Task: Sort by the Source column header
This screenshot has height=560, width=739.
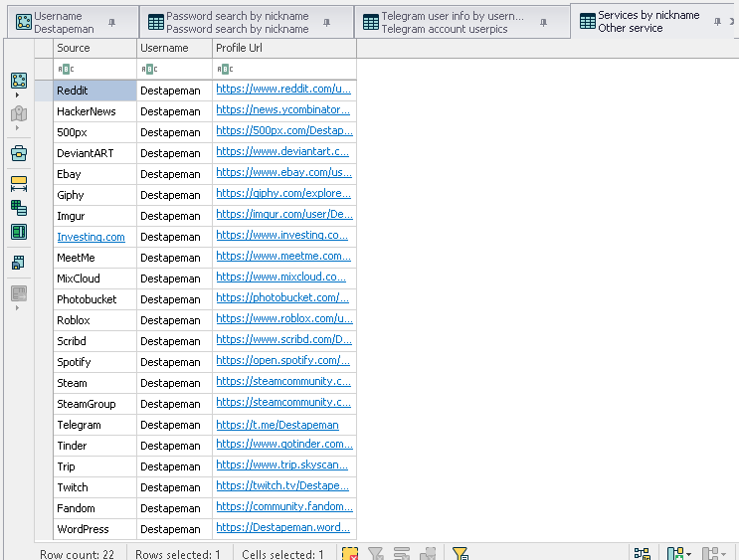Action: 94,48
